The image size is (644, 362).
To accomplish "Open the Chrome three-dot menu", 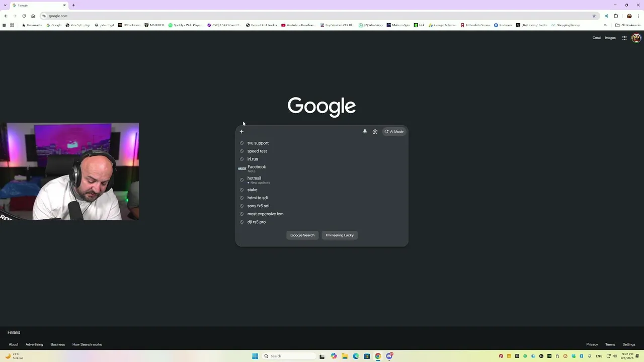I will click(638, 16).
